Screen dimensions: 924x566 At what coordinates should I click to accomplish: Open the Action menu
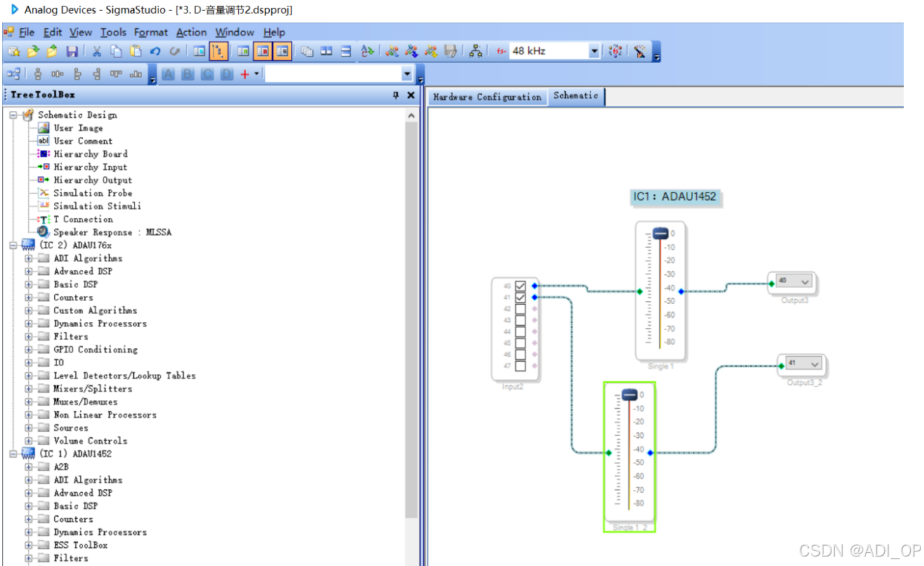click(192, 33)
